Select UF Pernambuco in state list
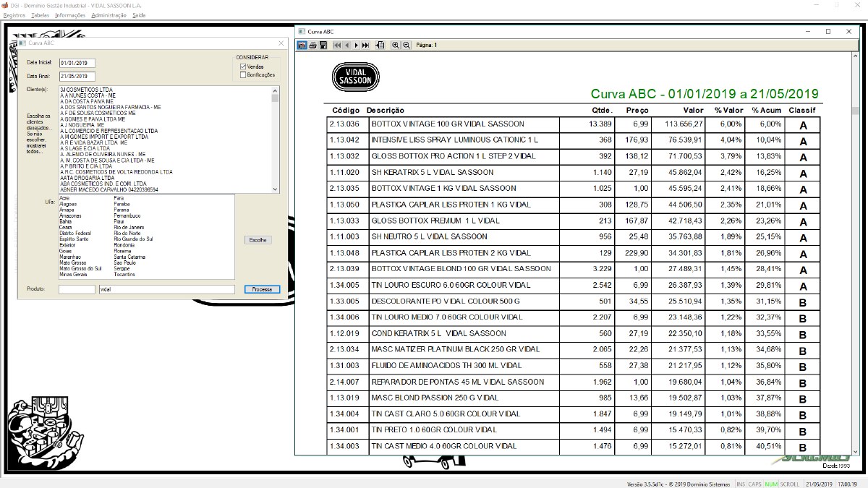This screenshot has width=868, height=488. click(127, 215)
